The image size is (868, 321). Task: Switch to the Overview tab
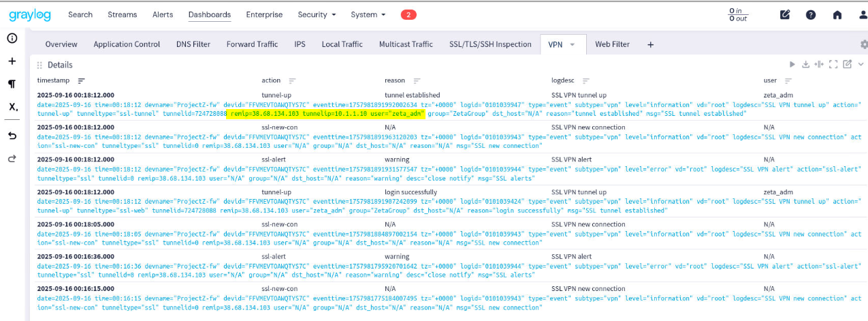61,44
